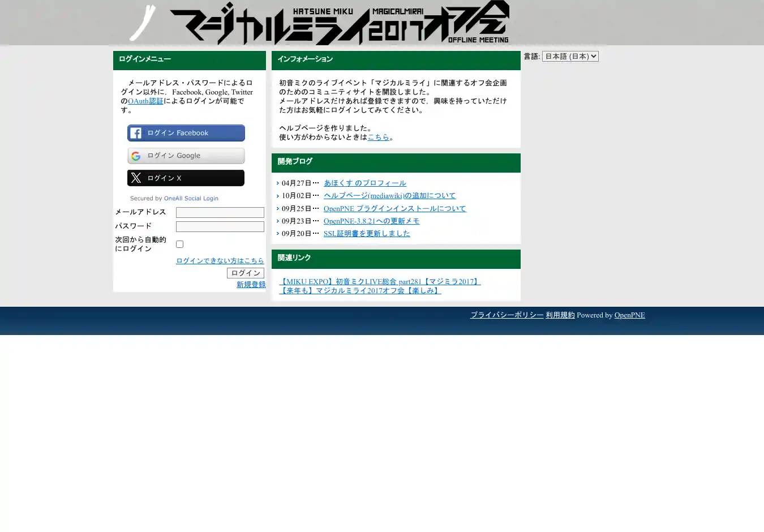Click the Google login icon button

point(186,156)
